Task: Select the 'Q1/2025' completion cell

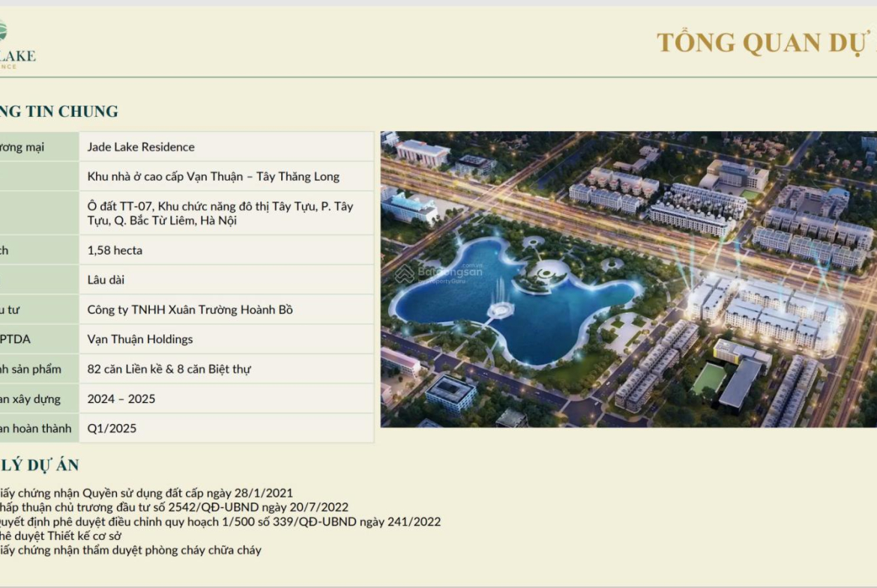Action: 112,428
